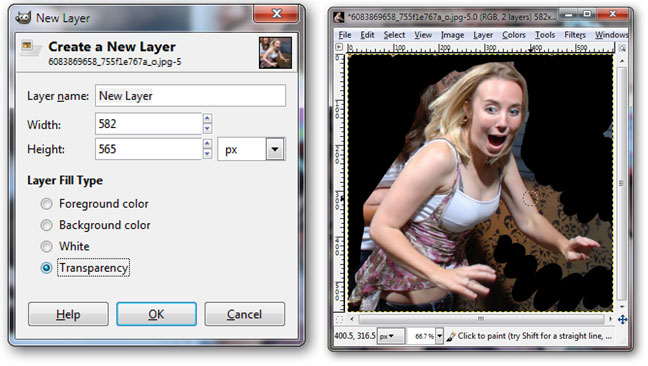Viewport: 648px width, 366px height.
Task: Open the Colors menu
Action: coord(514,35)
